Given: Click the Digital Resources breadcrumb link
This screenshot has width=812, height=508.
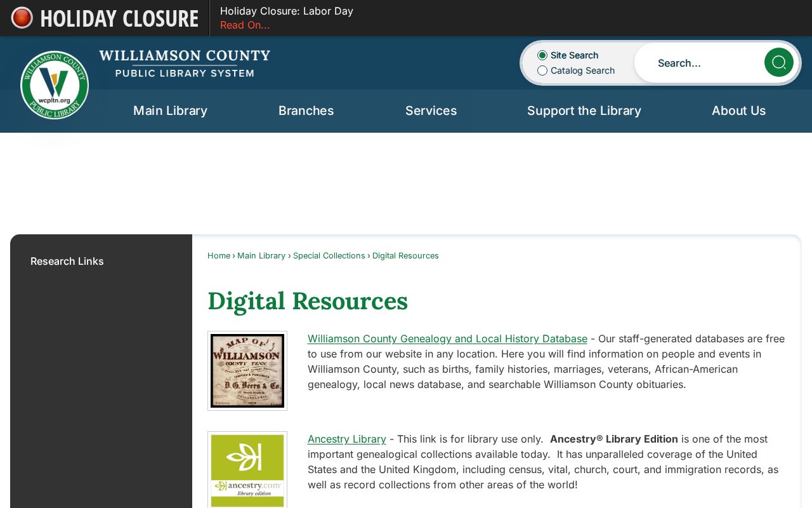Looking at the screenshot, I should pos(405,255).
